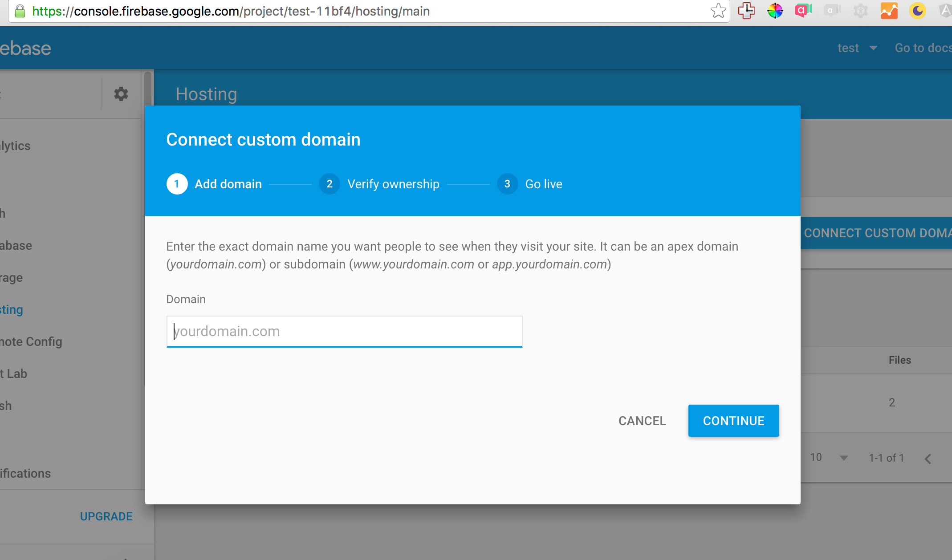Open Notifications item in sidebar

tap(25, 473)
